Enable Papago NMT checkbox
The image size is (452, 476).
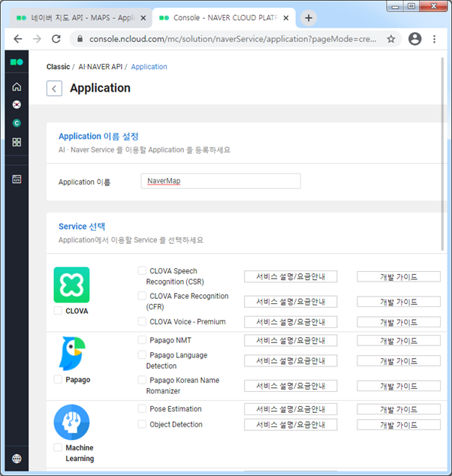(142, 339)
